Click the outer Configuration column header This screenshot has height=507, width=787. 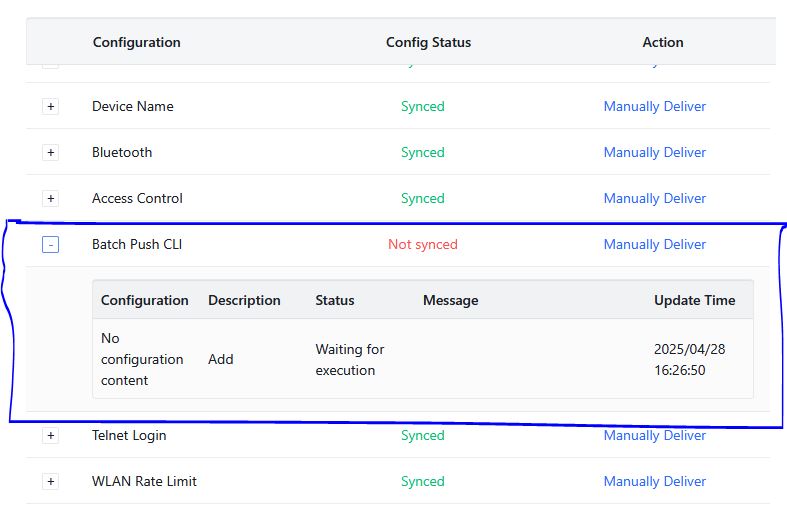coord(137,43)
